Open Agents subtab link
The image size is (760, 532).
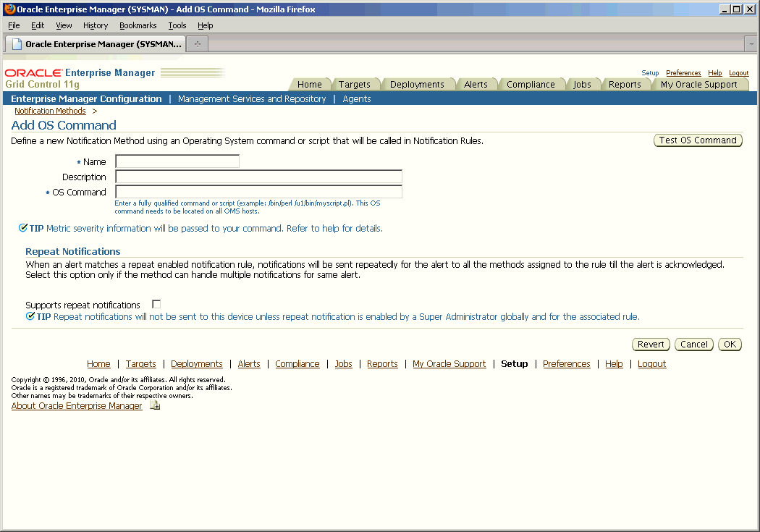[357, 99]
